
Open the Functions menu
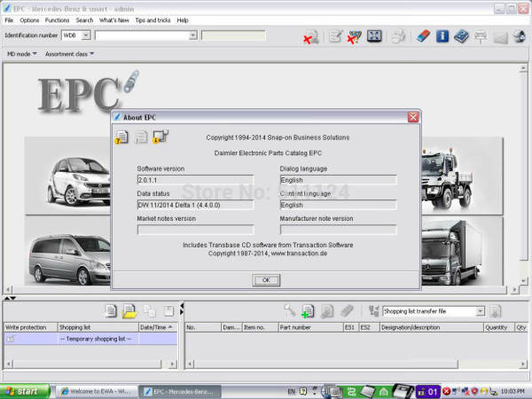(57, 20)
